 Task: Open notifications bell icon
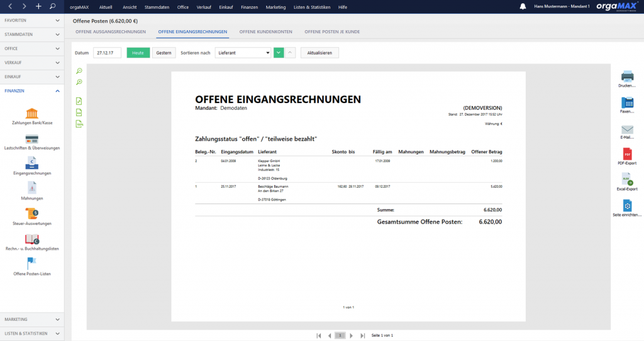click(523, 6)
